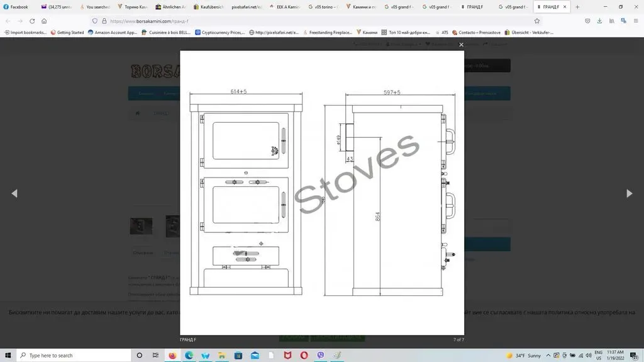Open the Windows Start menu
This screenshot has height=362, width=644.
coord(8,355)
